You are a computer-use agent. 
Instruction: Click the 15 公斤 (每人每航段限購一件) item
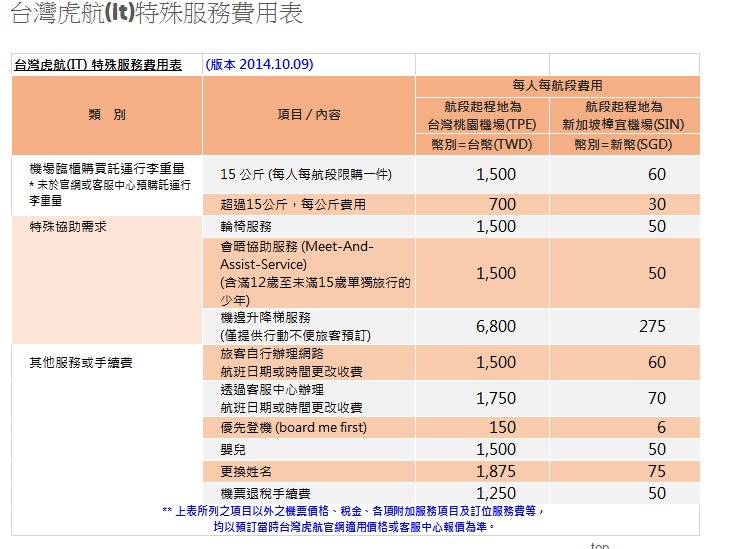[306, 175]
